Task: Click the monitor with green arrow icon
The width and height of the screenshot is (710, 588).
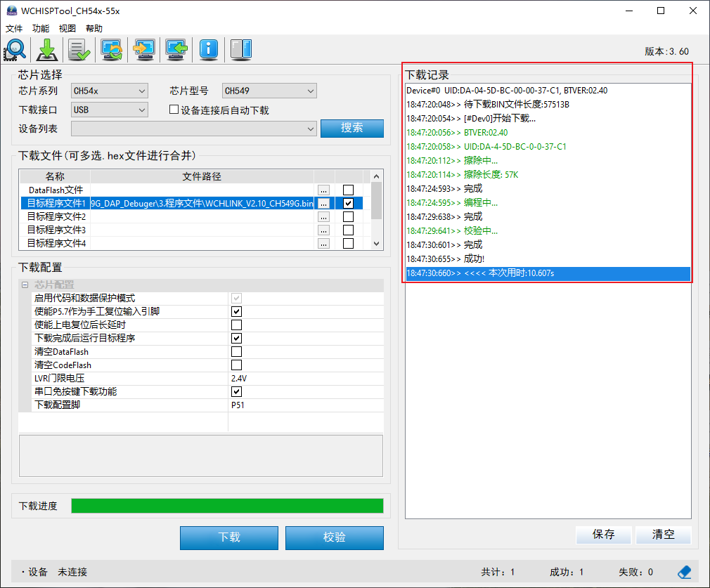Action: [176, 49]
